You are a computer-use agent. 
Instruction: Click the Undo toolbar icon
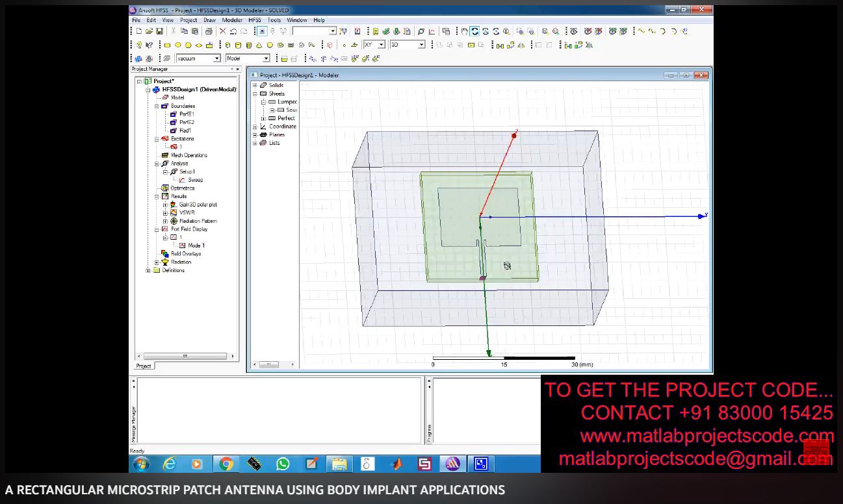point(233,31)
